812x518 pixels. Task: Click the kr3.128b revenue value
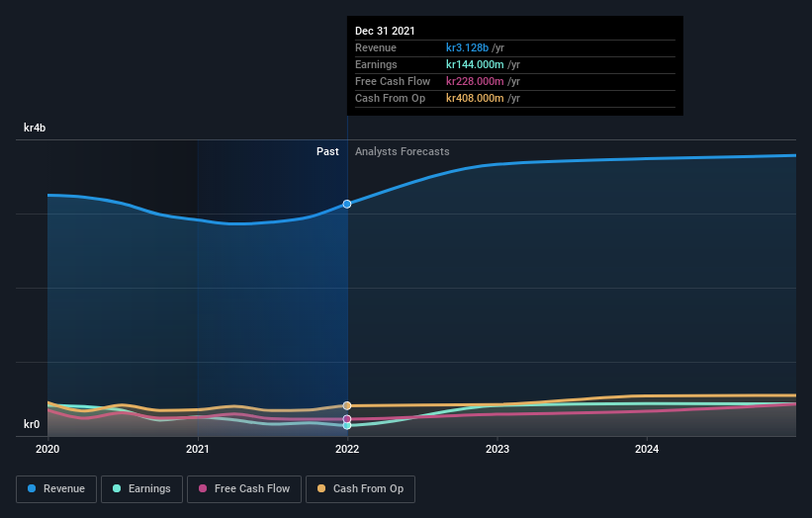[467, 47]
